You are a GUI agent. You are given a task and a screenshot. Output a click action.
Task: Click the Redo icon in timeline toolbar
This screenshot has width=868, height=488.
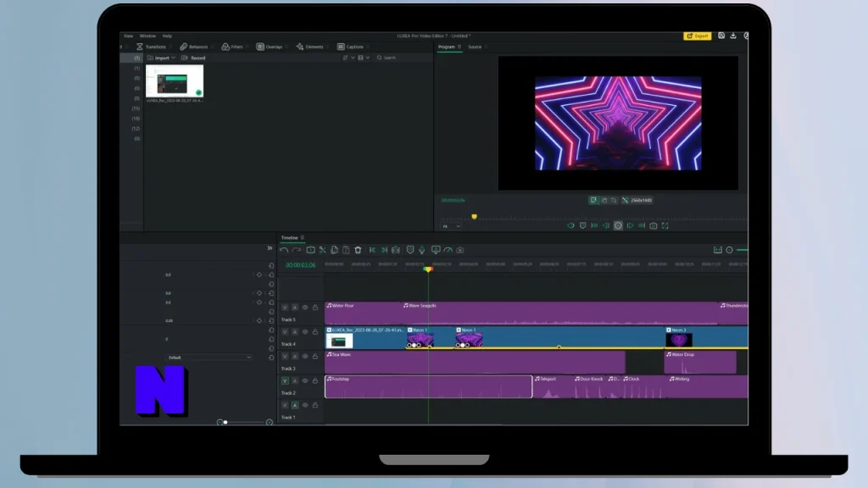pos(297,250)
